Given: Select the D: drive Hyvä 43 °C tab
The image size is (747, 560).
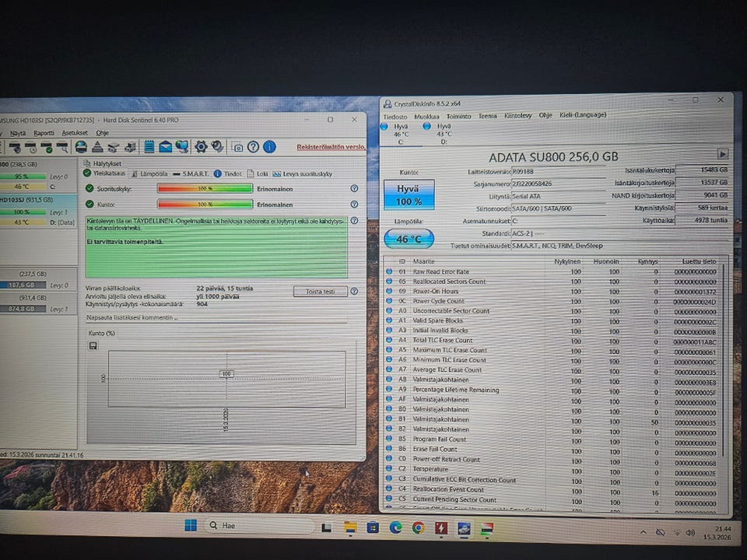Looking at the screenshot, I should tap(442, 134).
